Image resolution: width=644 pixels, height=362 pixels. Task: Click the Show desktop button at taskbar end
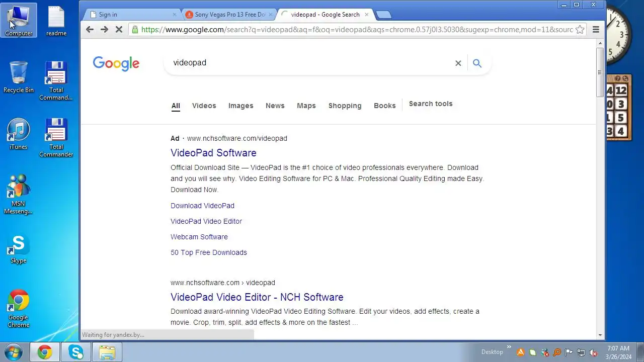640,352
